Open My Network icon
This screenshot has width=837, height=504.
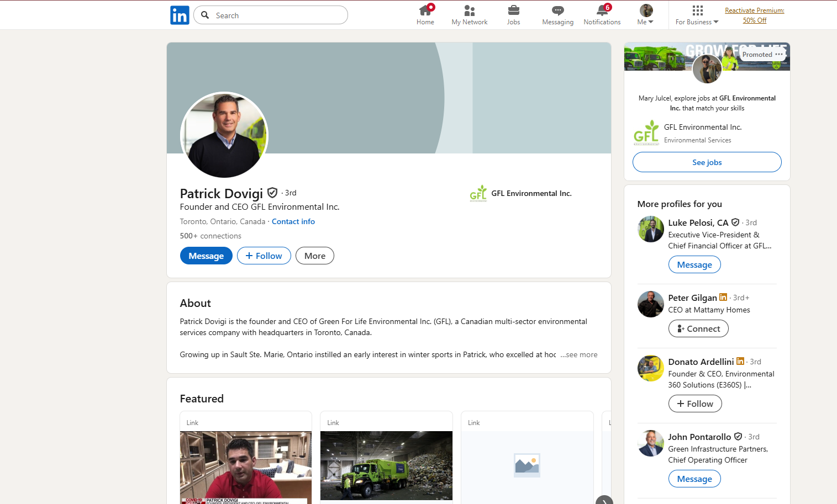pyautogui.click(x=469, y=10)
